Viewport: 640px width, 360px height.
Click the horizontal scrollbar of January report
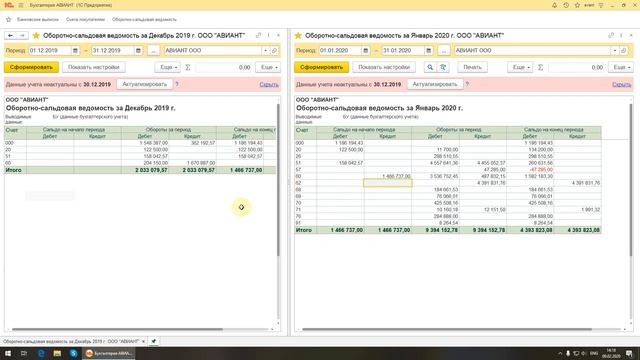[x=447, y=329]
